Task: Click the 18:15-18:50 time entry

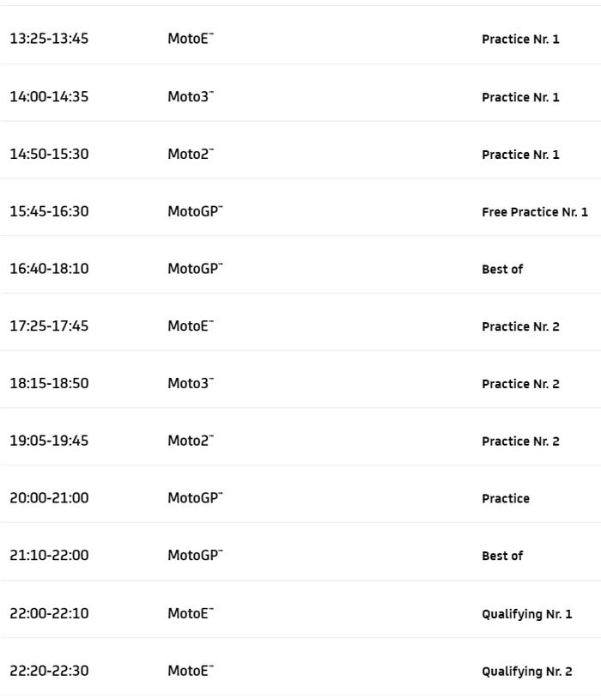Action: point(49,384)
